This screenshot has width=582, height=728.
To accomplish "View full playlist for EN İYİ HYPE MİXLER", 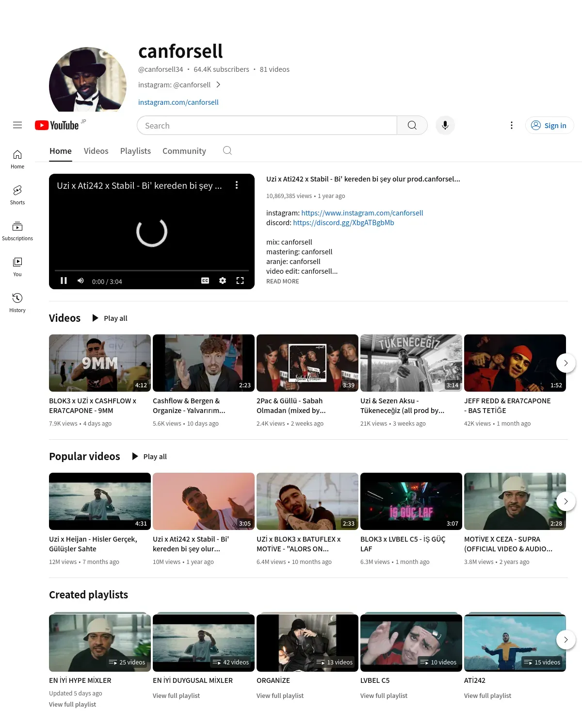I will (72, 704).
